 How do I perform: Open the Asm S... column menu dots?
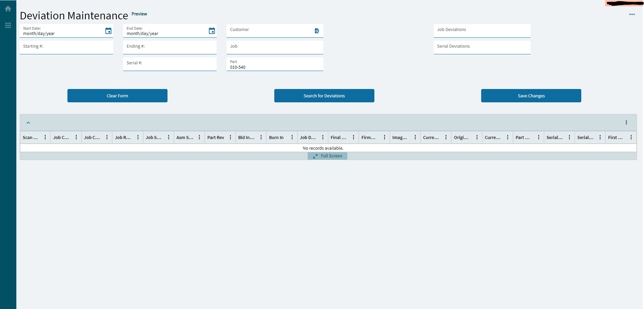pyautogui.click(x=199, y=137)
